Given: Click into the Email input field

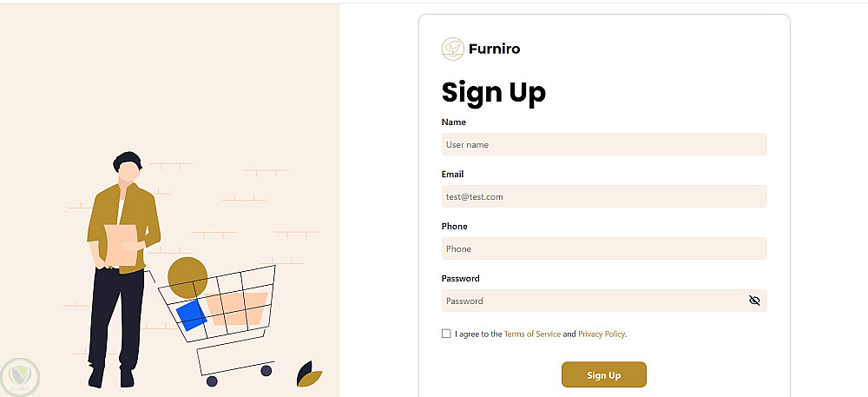Looking at the screenshot, I should [604, 196].
